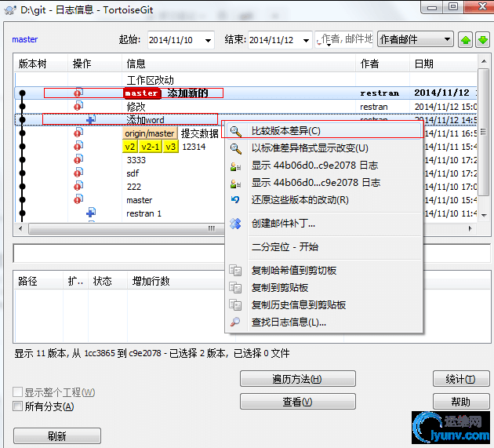Image resolution: width=494 pixels, height=448 pixels.
Task: Click the blue plus icon in 添加word row
Action: click(x=91, y=119)
